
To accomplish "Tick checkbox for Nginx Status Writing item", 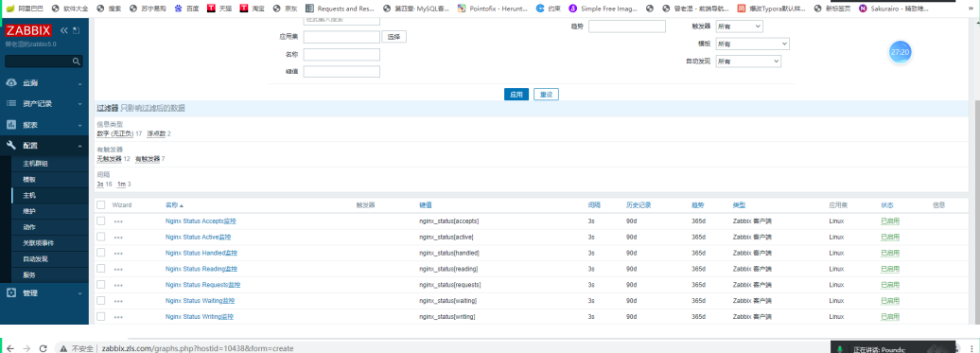I will tap(101, 316).
